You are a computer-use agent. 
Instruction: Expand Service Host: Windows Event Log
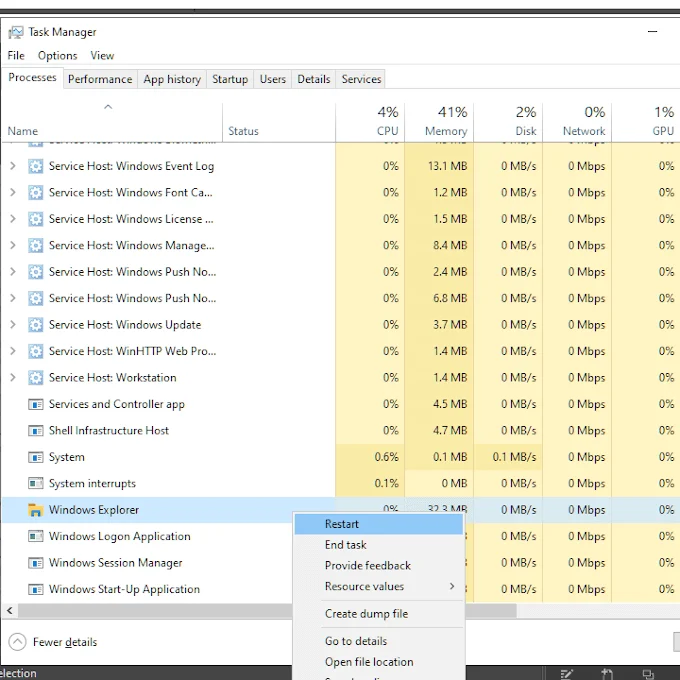click(13, 166)
